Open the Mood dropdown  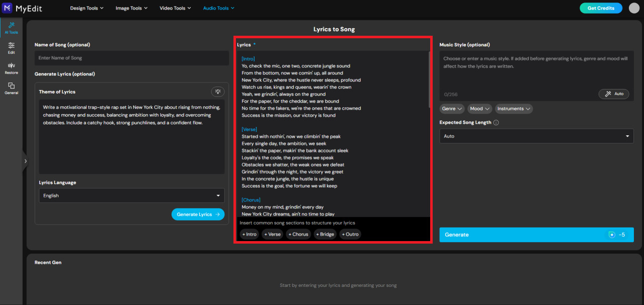coord(479,108)
